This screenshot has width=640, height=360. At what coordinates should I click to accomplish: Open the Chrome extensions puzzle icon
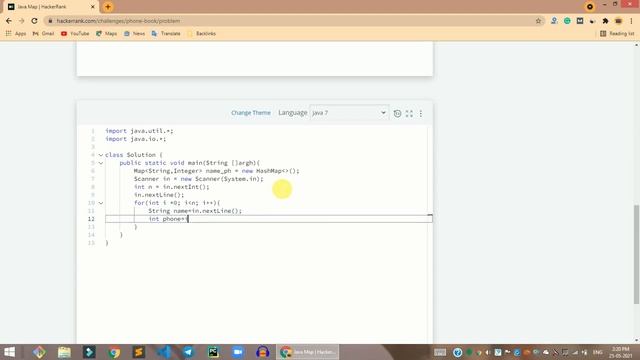tap(605, 21)
